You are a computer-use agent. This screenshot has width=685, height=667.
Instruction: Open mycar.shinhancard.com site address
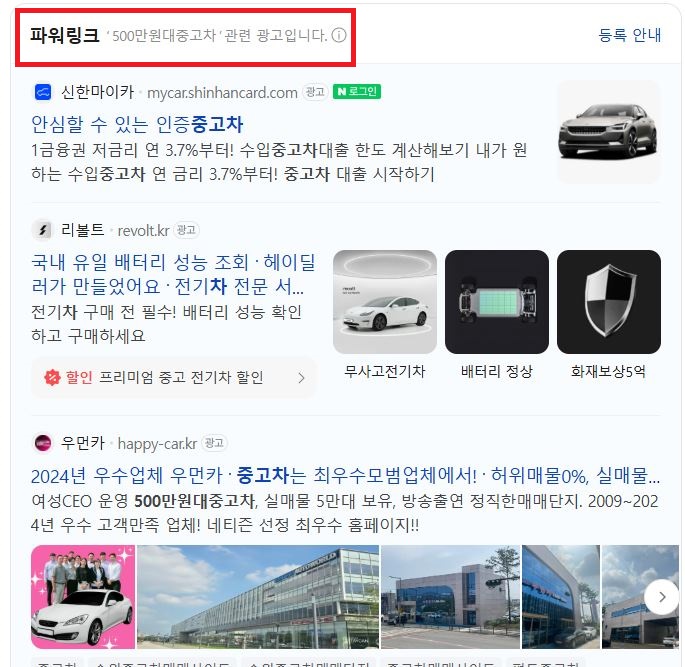(x=222, y=93)
